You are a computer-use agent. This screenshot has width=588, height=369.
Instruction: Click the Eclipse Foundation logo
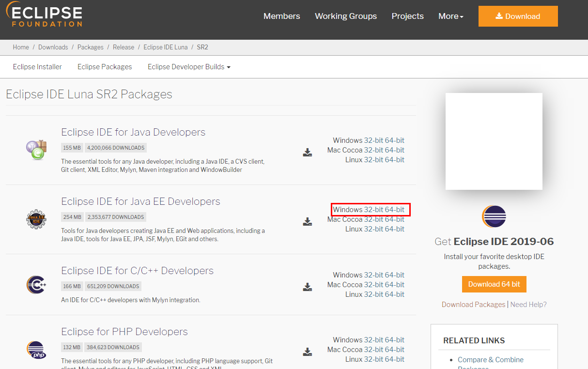[44, 15]
